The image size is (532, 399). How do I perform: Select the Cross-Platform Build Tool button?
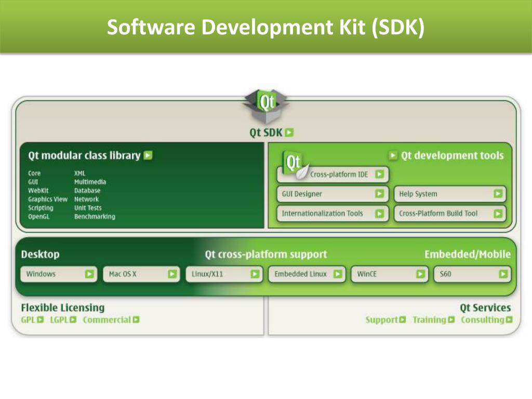450,214
